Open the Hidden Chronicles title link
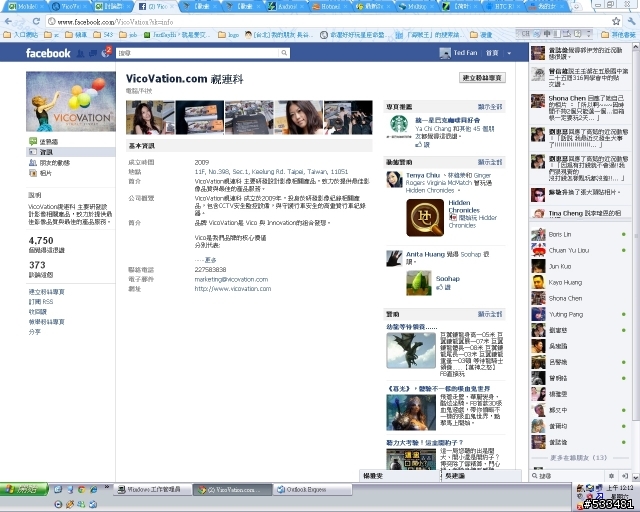 pyautogui.click(x=464, y=206)
